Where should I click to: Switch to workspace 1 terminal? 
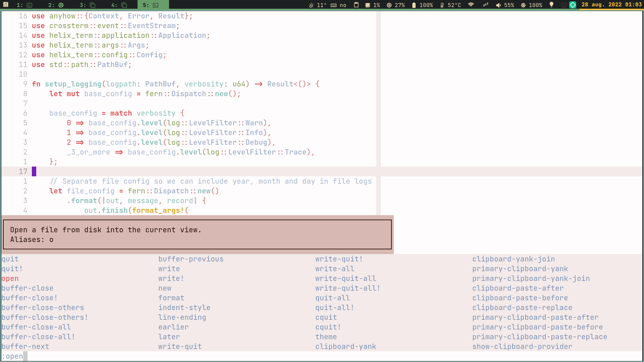pyautogui.click(x=24, y=5)
